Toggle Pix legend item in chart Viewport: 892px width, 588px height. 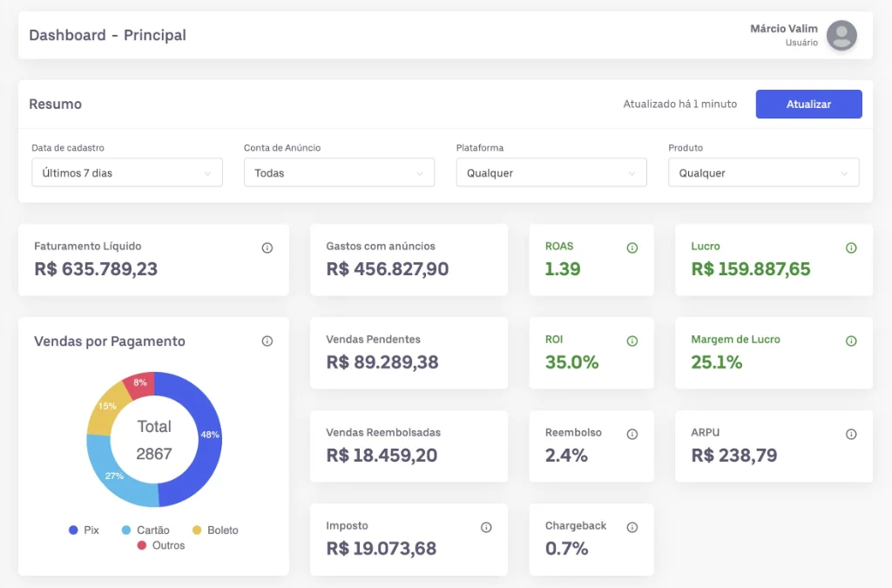pos(84,530)
